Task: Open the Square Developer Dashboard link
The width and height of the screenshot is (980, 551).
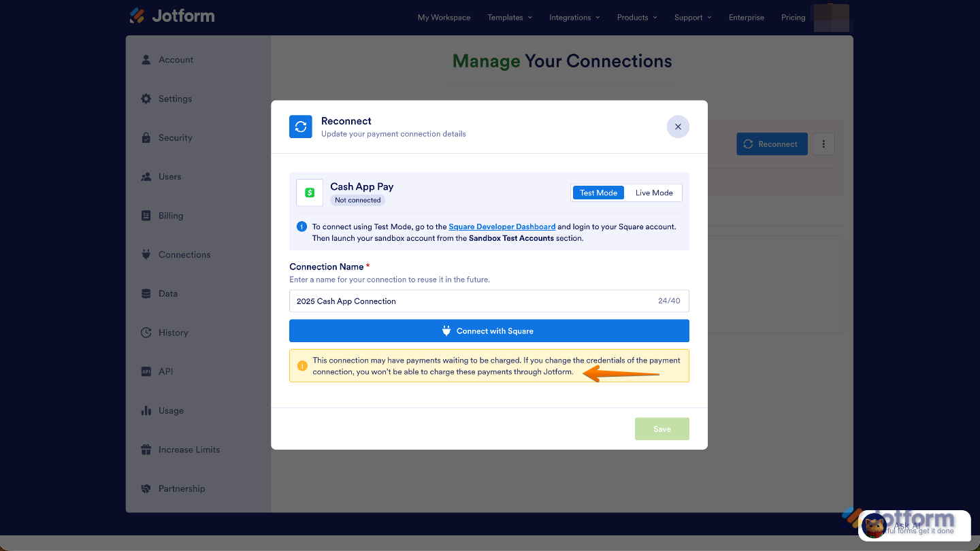Action: pyautogui.click(x=502, y=227)
